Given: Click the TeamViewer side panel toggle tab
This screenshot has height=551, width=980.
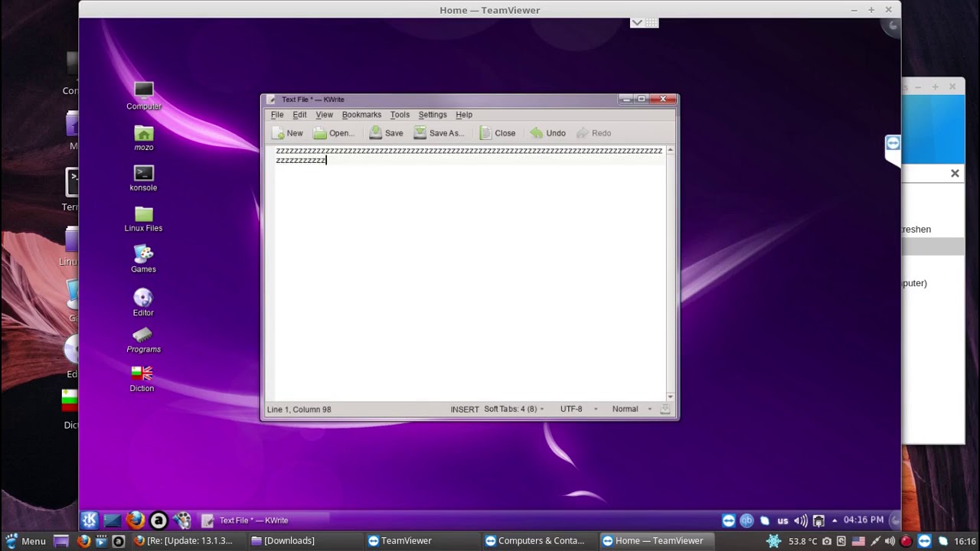Looking at the screenshot, I should (x=893, y=144).
